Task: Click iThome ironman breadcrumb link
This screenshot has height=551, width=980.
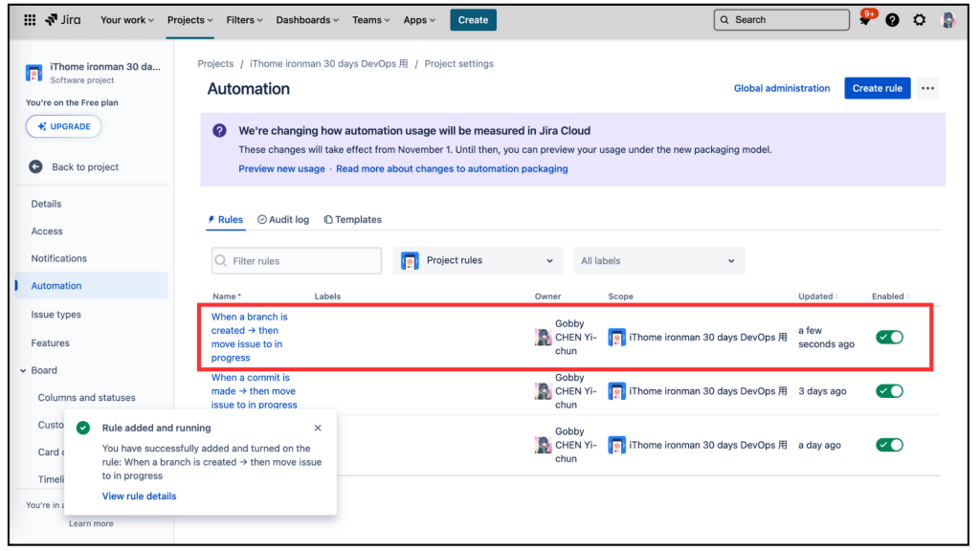Action: click(x=329, y=64)
